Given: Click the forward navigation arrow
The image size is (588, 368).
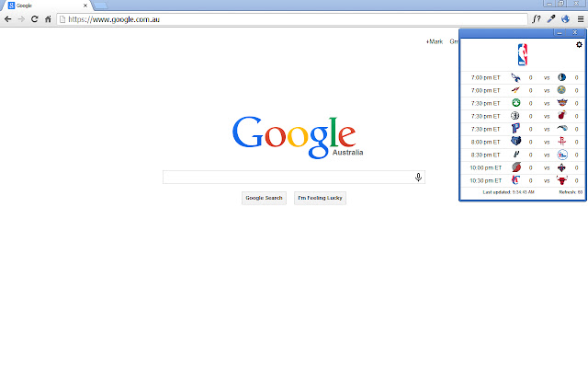Looking at the screenshot, I should [x=21, y=19].
